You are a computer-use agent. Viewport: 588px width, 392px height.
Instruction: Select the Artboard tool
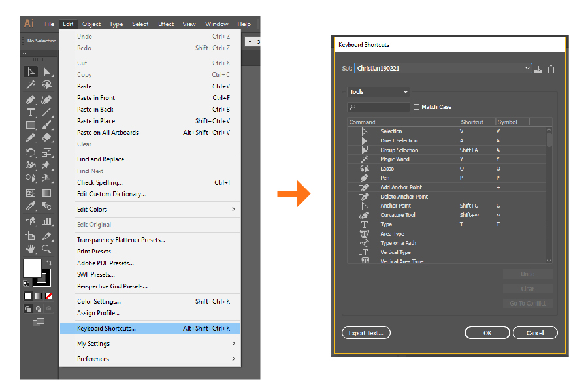30,236
